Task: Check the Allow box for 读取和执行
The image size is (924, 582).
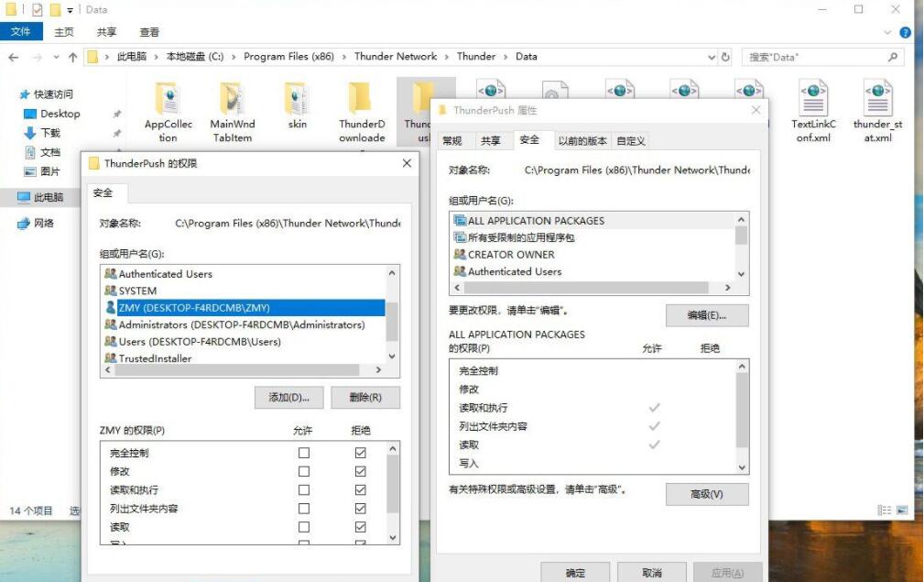Action: click(304, 490)
